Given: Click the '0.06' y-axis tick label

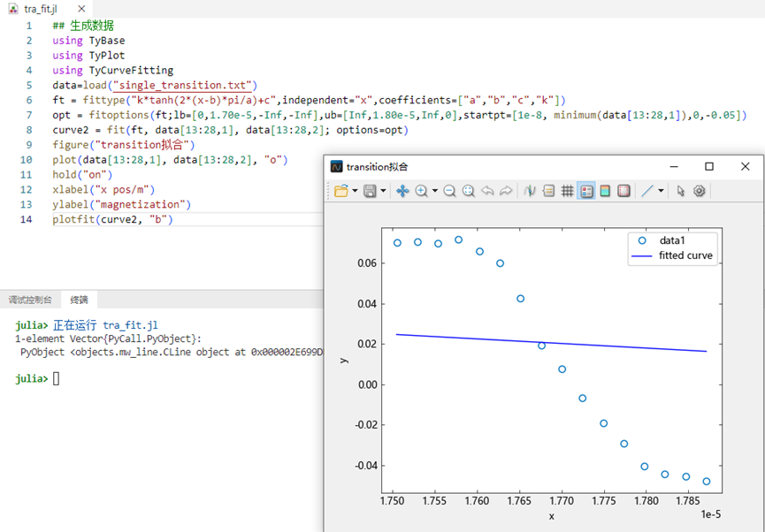Looking at the screenshot, I should (x=368, y=262).
